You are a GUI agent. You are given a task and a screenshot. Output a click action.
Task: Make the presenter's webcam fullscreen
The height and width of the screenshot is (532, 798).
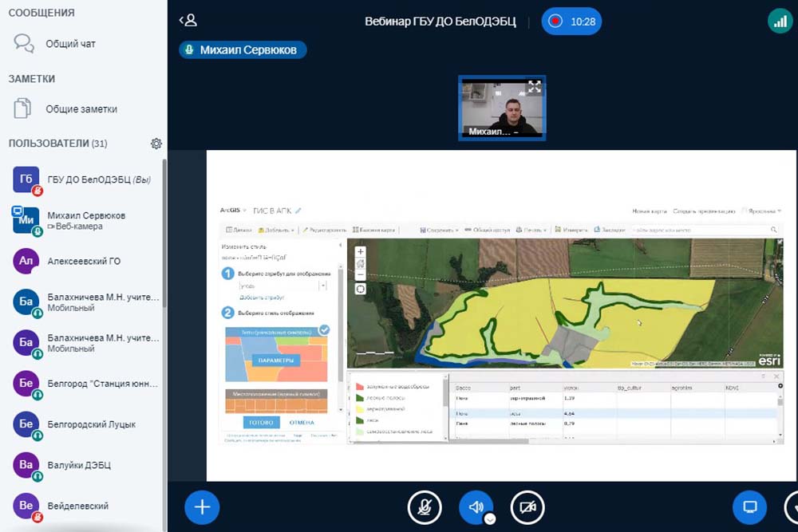(534, 87)
